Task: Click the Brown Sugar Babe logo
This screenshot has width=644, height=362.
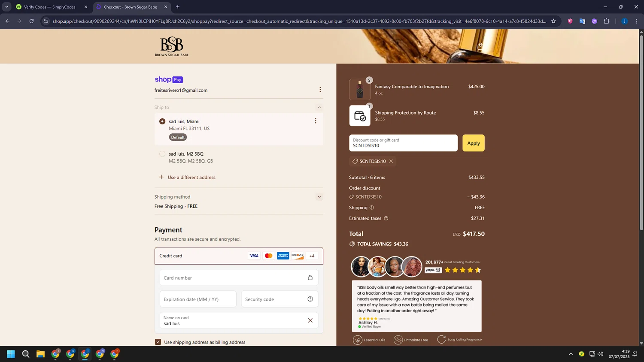Action: point(171,46)
